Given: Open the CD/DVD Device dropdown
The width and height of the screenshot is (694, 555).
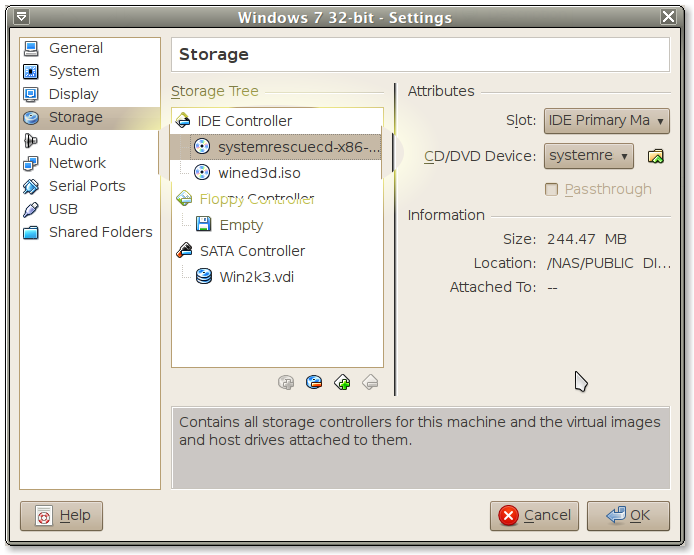Looking at the screenshot, I should click(x=590, y=156).
